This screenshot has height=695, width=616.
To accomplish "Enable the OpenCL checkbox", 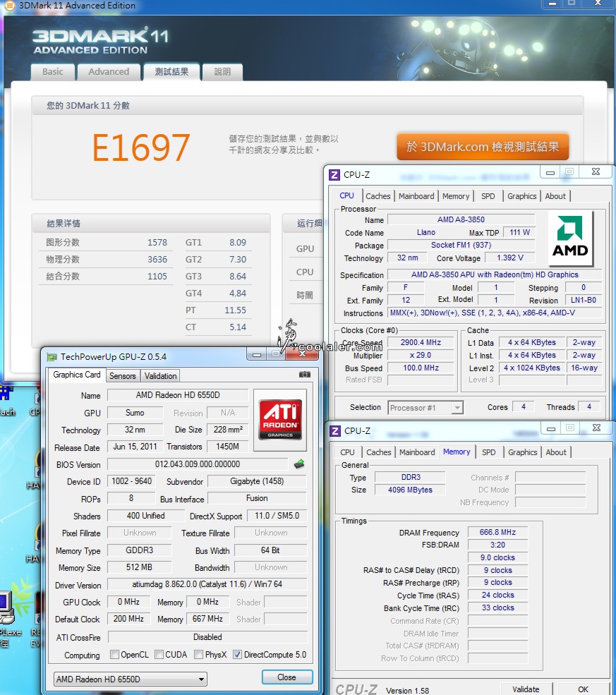I will (114, 655).
